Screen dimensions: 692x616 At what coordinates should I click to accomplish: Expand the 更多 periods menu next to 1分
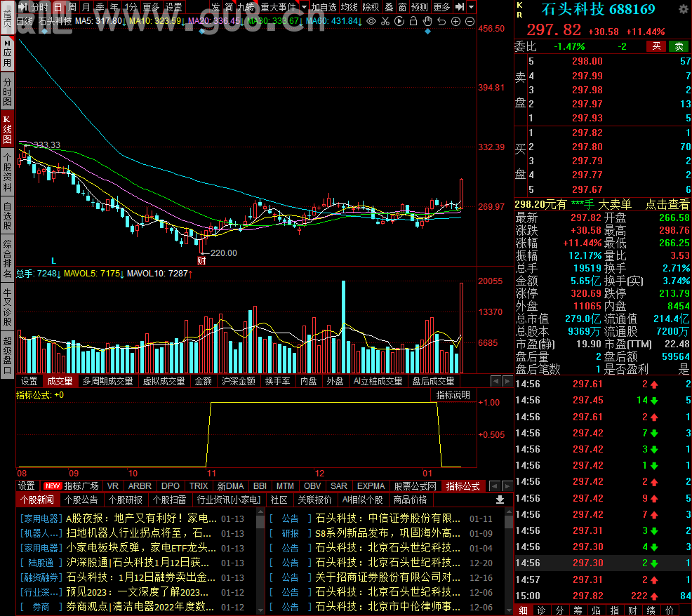pos(151,7)
